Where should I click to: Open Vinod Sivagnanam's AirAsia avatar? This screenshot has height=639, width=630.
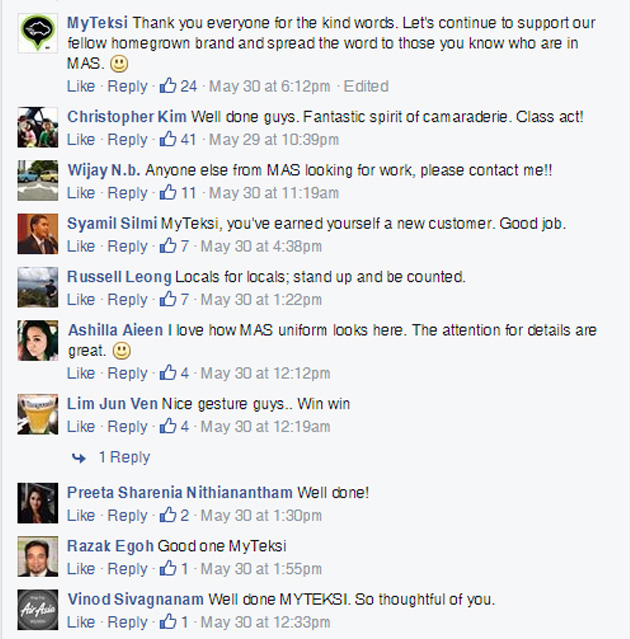pos(38,609)
